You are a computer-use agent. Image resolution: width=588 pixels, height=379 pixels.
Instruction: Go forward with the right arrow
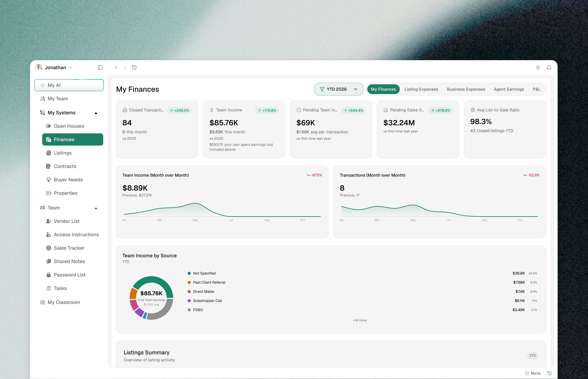(x=125, y=67)
